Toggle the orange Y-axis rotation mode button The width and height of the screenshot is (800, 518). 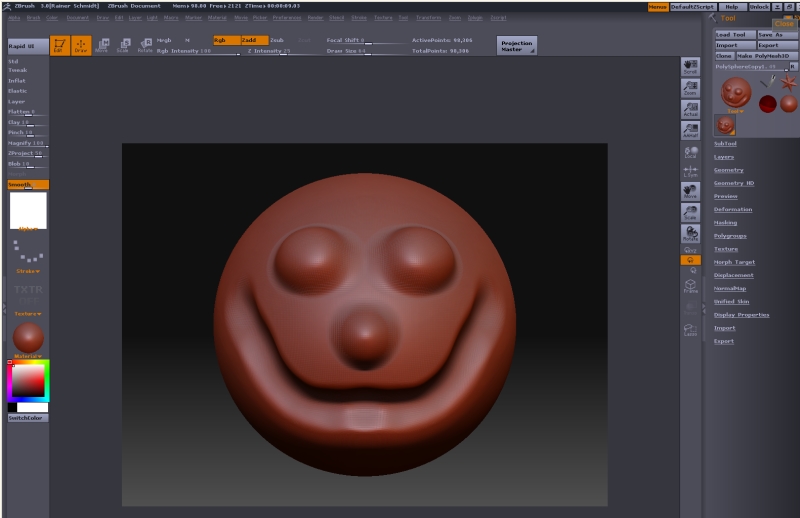[x=690, y=260]
